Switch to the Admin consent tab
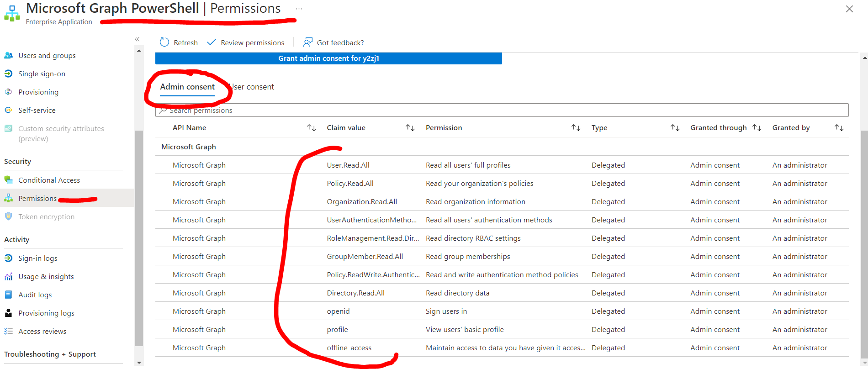868x369 pixels. click(x=187, y=87)
